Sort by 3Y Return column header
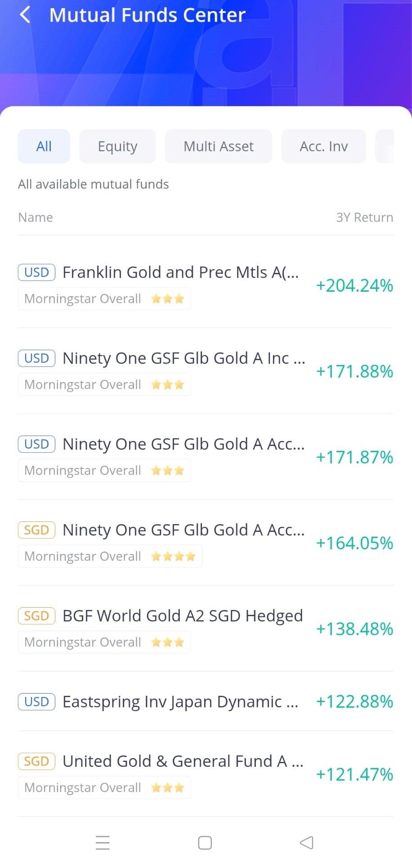This screenshot has width=412, height=868. tap(365, 218)
